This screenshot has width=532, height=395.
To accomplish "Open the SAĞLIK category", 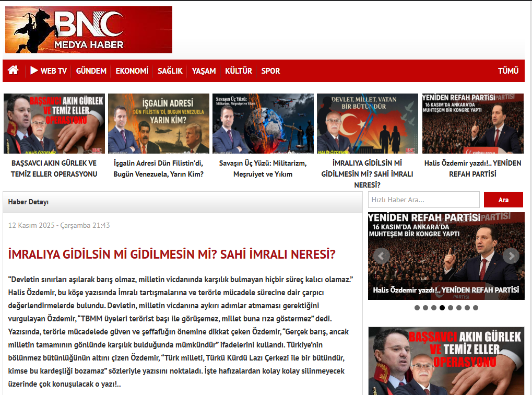I will click(170, 71).
